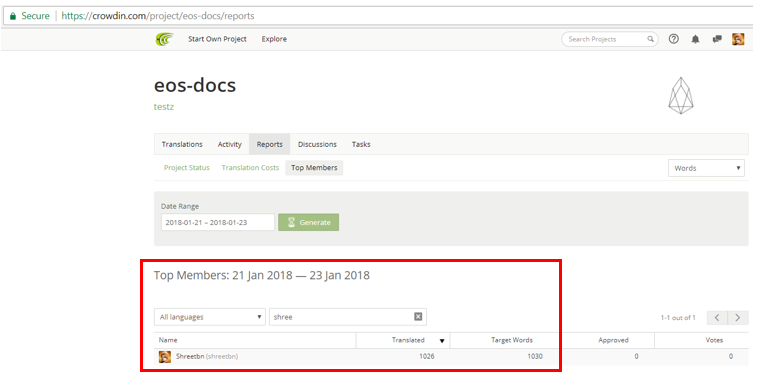This screenshot has width=757, height=374.
Task: Click the member search field containing shree
Action: pos(348,317)
